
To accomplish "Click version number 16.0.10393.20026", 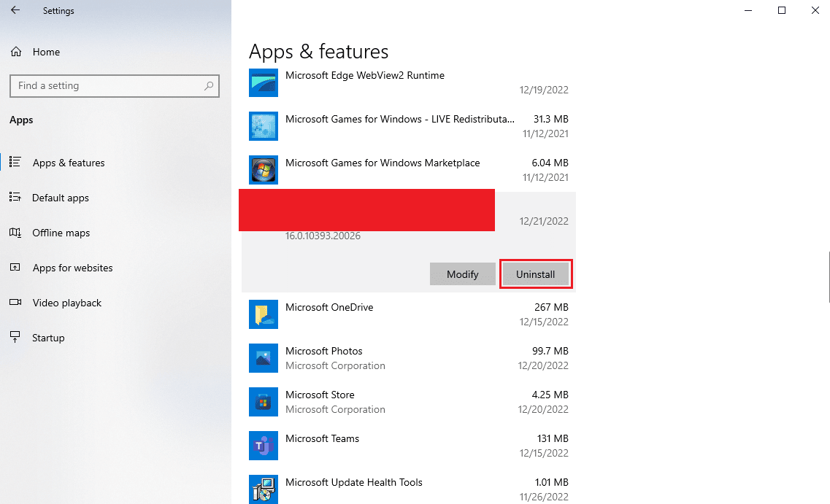I will (323, 236).
